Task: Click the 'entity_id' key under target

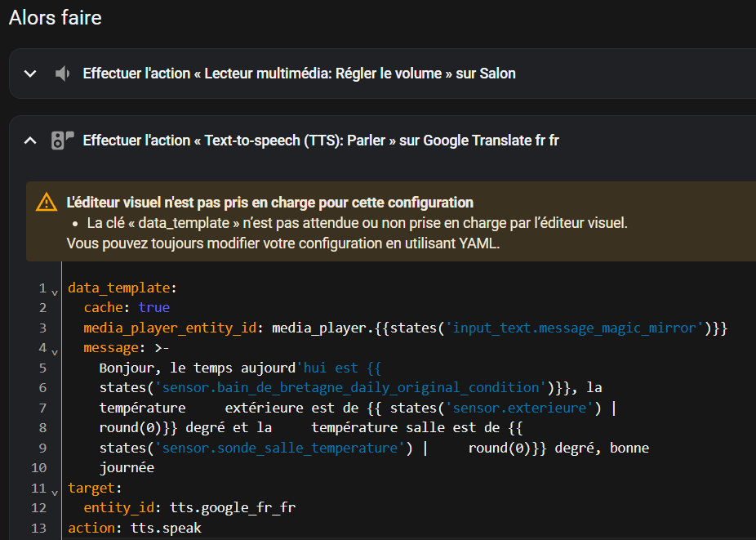Action: point(118,507)
